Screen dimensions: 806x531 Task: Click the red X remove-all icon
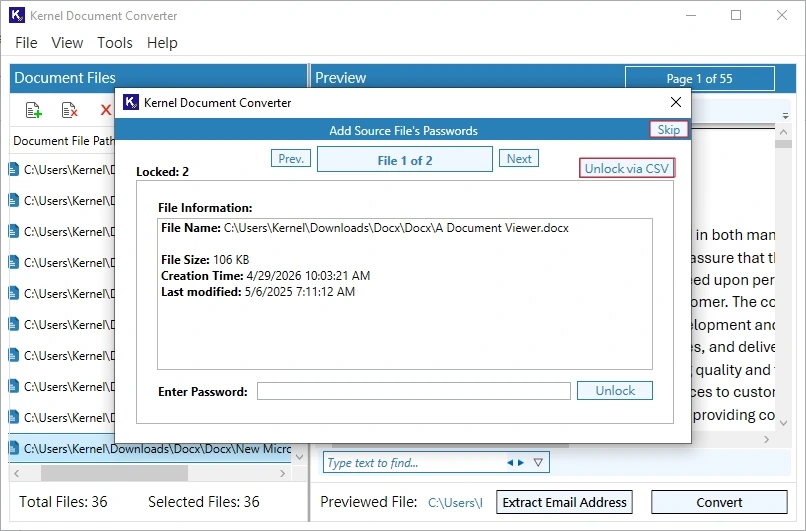click(106, 110)
